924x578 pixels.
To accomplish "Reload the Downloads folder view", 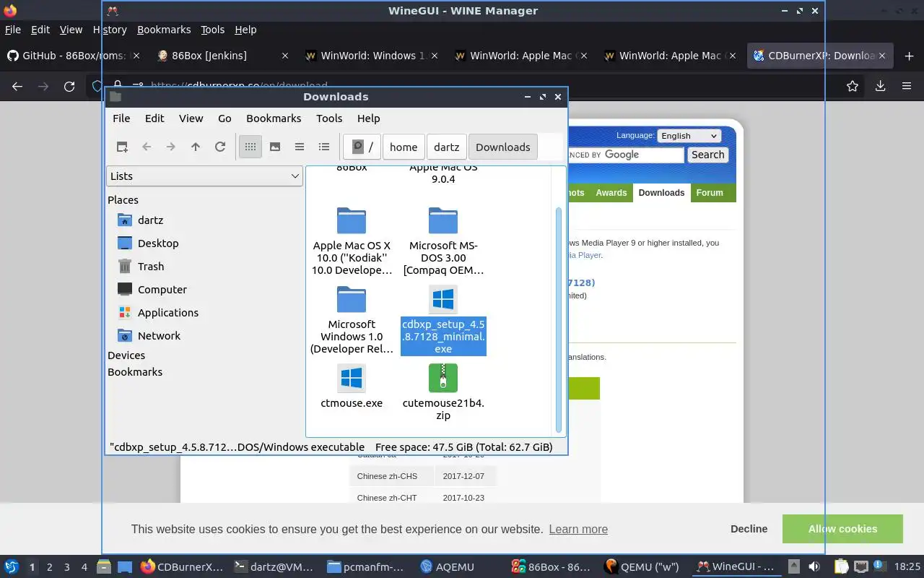I will [x=220, y=147].
